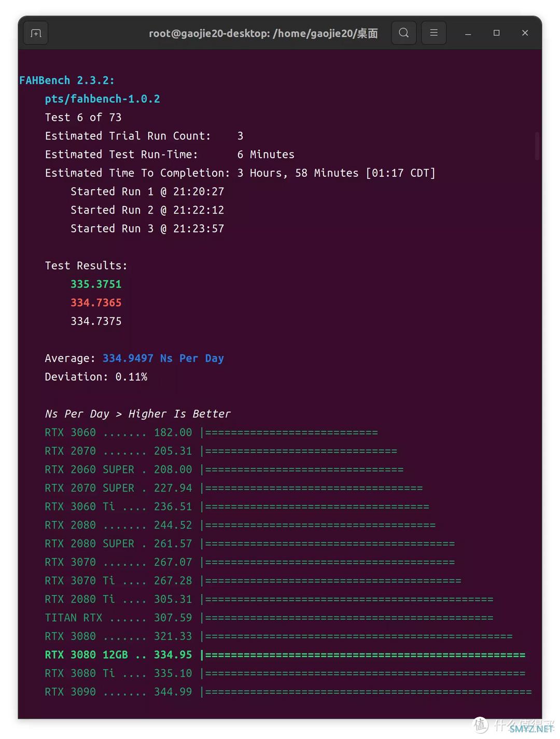Click the RTX 3090 bar row
Image resolution: width=560 pixels, height=739 pixels.
(288, 692)
